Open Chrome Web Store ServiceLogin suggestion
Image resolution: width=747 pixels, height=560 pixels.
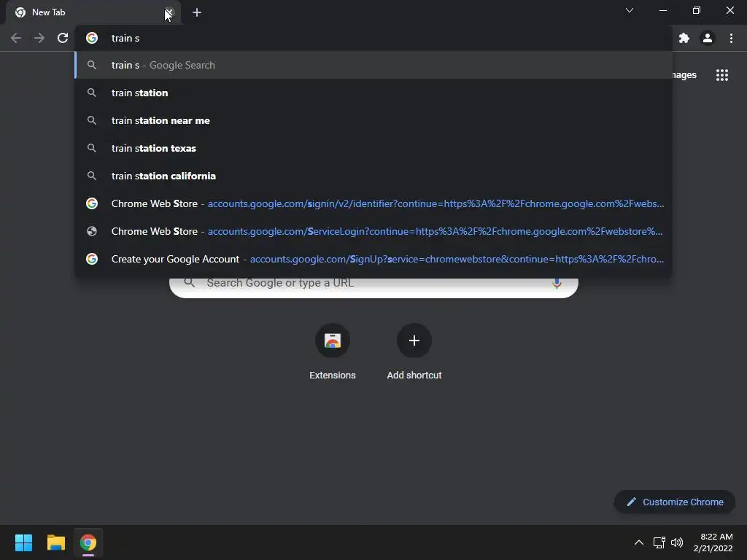click(373, 231)
